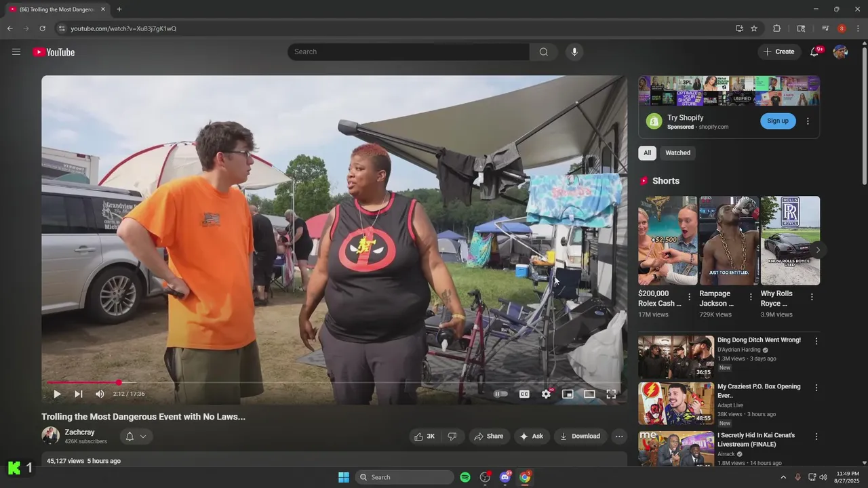Share the video
The height and width of the screenshot is (488, 868).
click(x=489, y=436)
